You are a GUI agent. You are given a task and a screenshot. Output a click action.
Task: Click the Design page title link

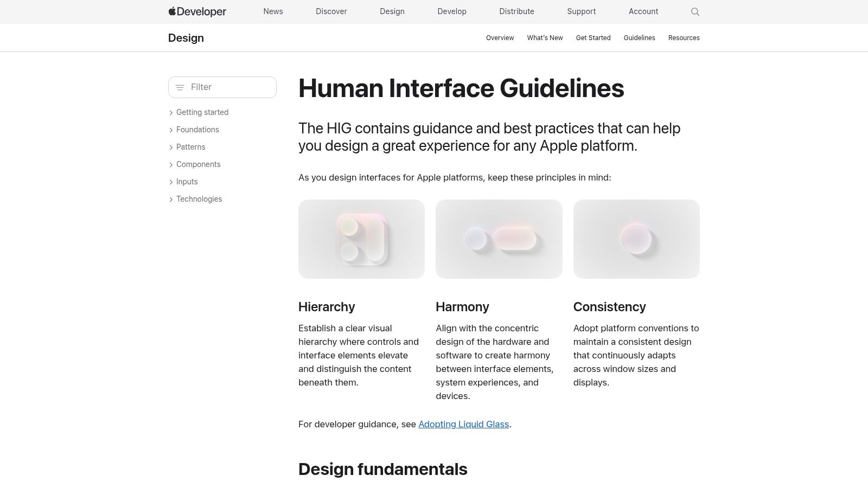click(186, 37)
